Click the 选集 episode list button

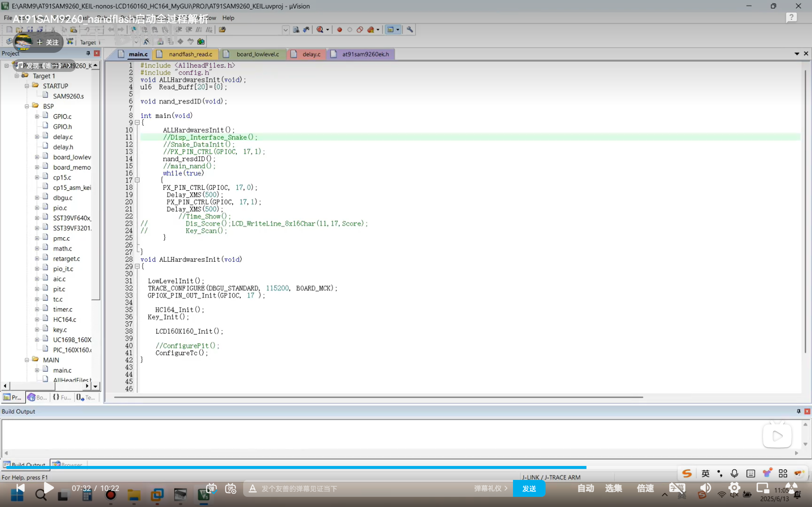pos(613,488)
